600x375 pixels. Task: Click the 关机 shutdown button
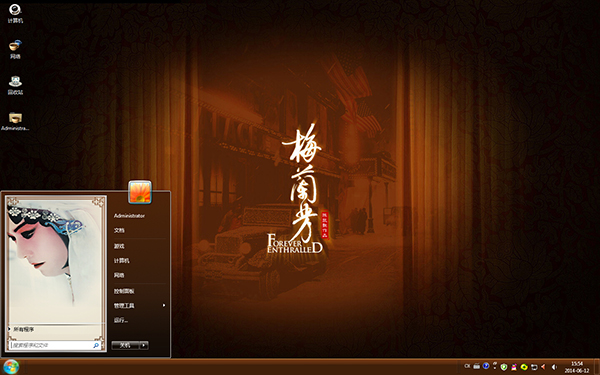125,346
